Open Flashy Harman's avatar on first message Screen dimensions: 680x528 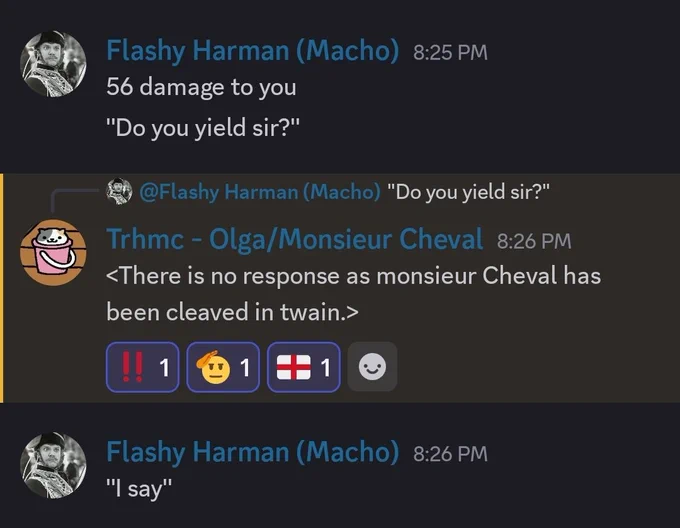coord(53,64)
